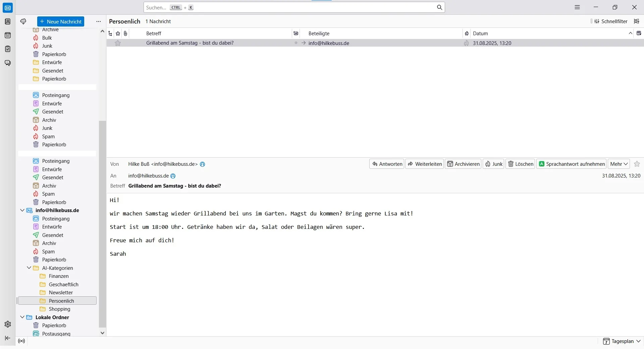Collapse the spaces toolbar
Screen dimensions: 644x349
coord(8,338)
